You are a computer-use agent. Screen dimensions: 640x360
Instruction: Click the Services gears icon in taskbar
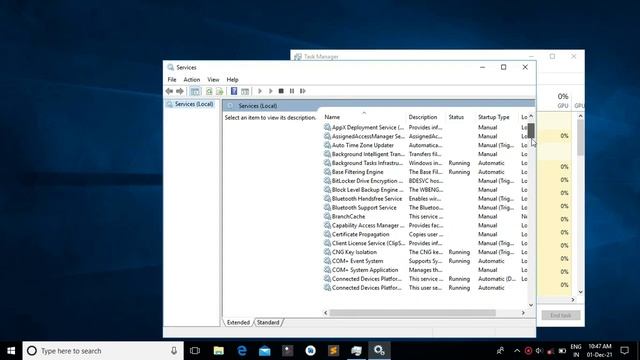point(379,351)
